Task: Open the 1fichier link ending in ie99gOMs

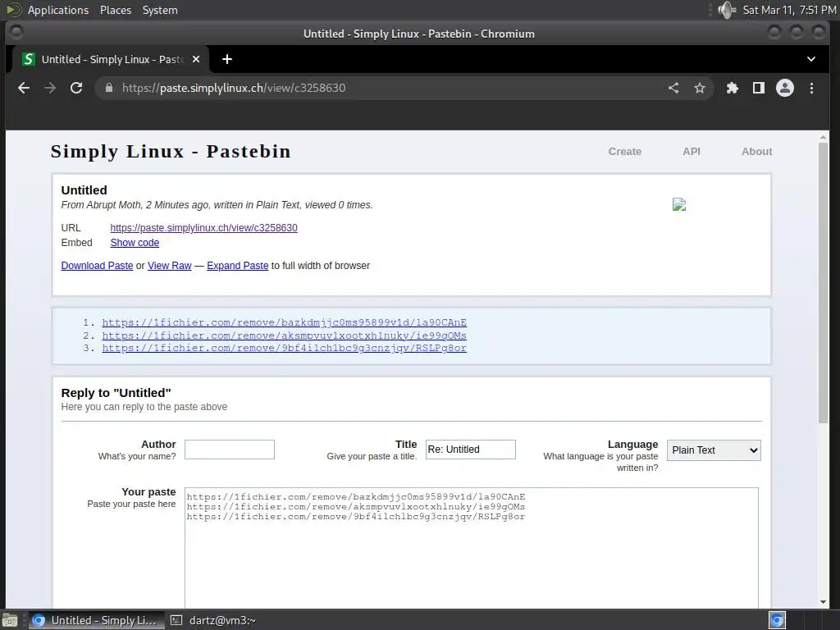Action: [x=284, y=336]
